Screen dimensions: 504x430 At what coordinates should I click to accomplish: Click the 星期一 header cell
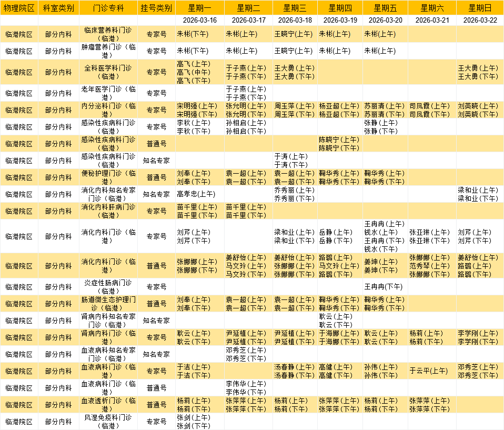(199, 8)
